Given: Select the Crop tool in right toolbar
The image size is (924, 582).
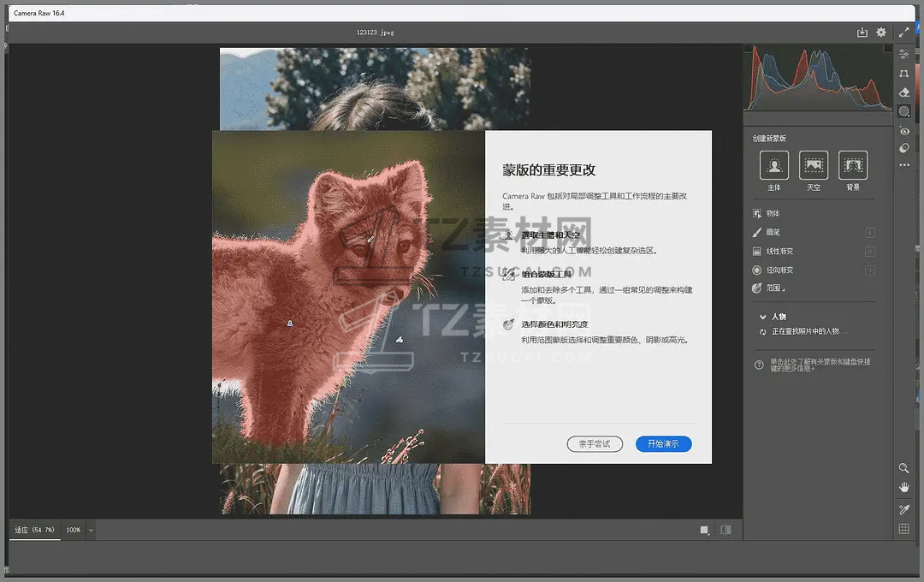Looking at the screenshot, I should 904,74.
